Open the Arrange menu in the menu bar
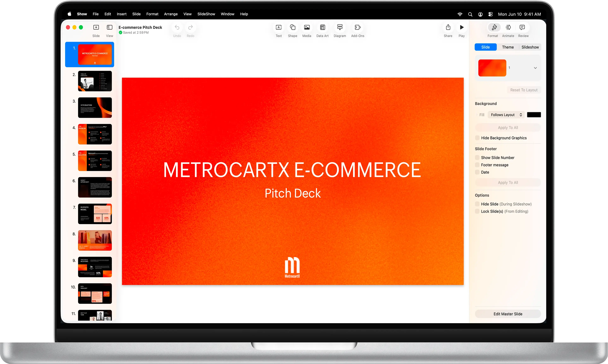 point(171,14)
